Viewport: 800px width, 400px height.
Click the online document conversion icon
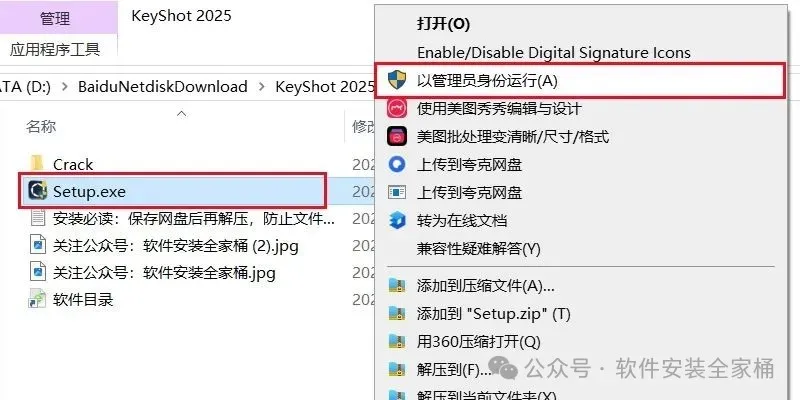[397, 220]
